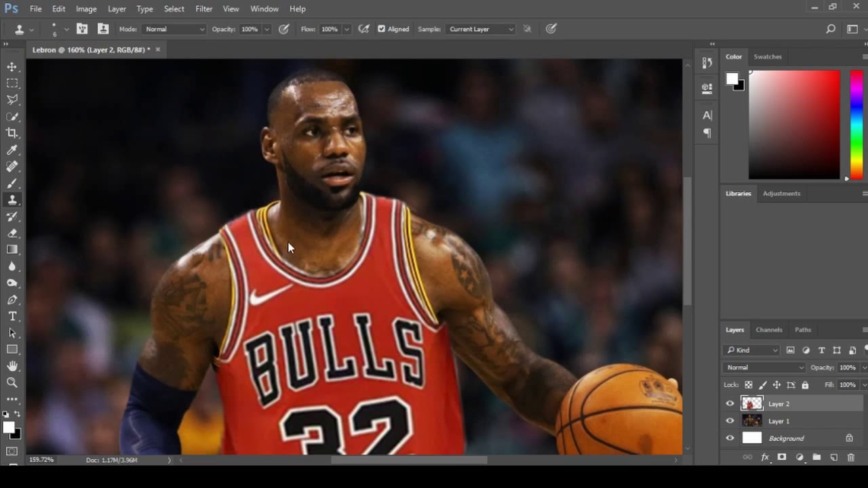Viewport: 868px width, 488px height.
Task: Click the foreground color swatch in Color panel
Action: click(732, 79)
